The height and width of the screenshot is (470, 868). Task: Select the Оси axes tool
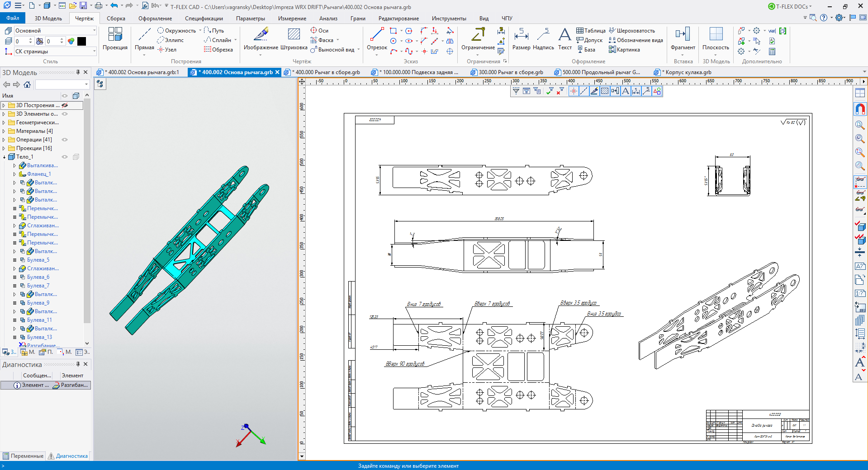click(319, 30)
